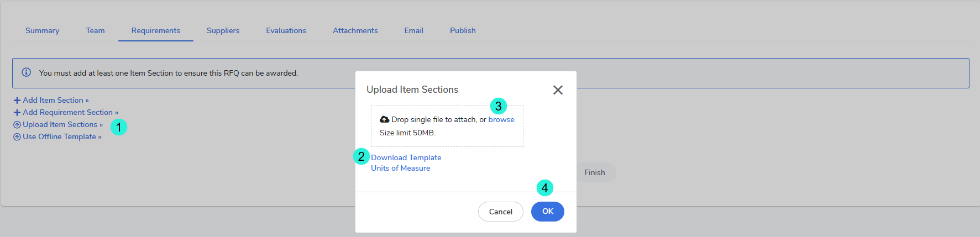Click the info icon in the RFQ notice

(x=26, y=72)
